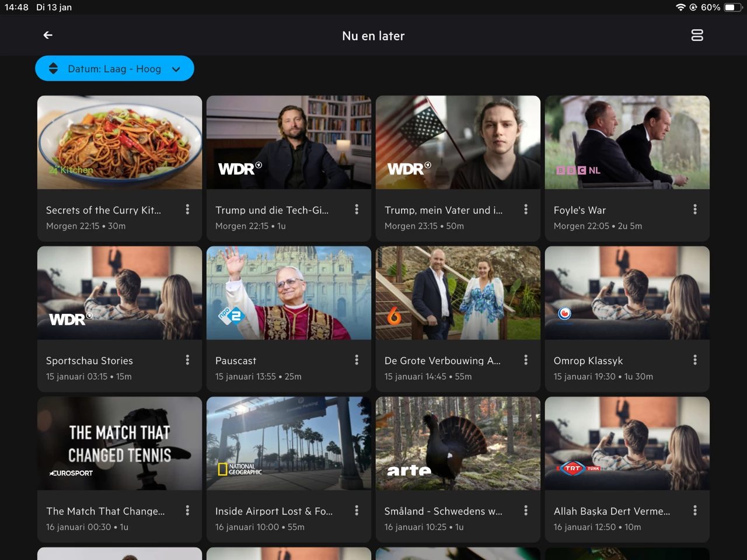This screenshot has width=747, height=560.
Task: Open options menu for Småland - Schwedens
Action: [526, 510]
